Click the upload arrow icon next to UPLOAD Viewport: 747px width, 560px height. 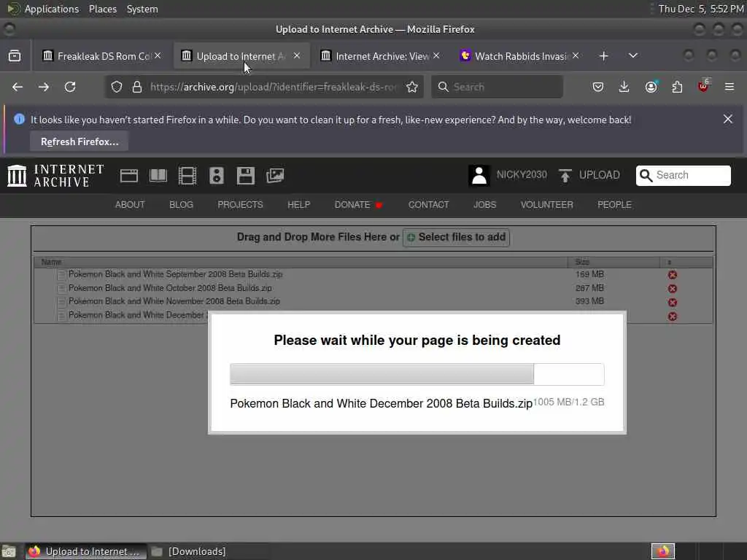[x=565, y=175]
